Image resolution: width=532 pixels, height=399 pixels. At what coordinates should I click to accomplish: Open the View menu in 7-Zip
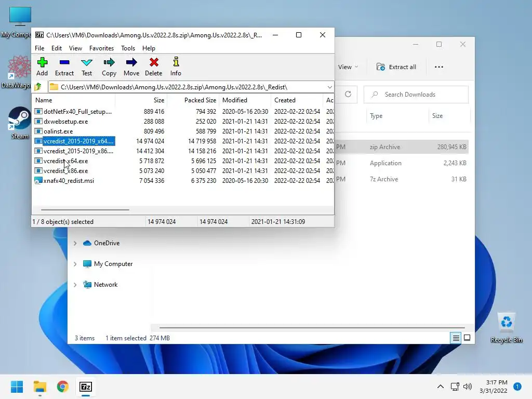tap(75, 48)
